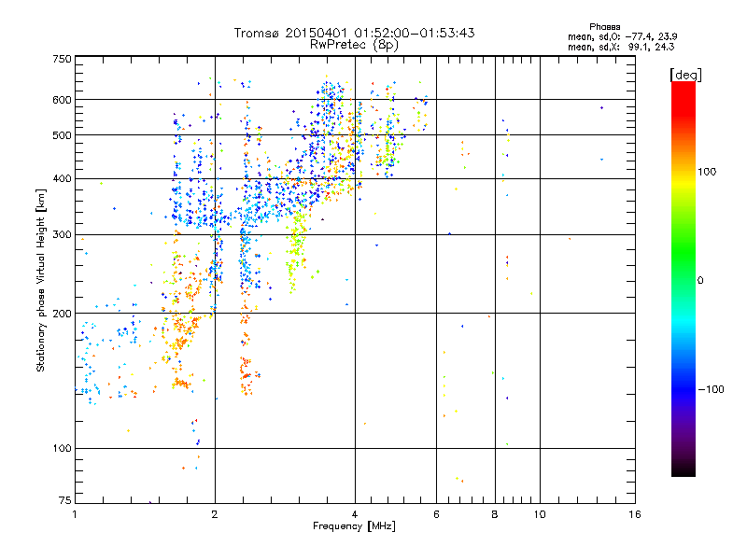Click the '-100' colorbar tick label
Image resolution: width=747 pixels, height=560 pixels.
pyautogui.click(x=711, y=389)
